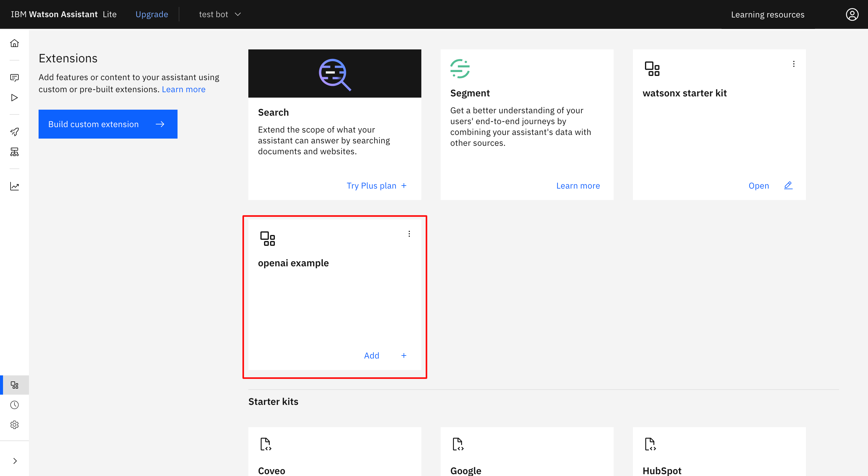Image resolution: width=868 pixels, height=476 pixels.
Task: Click the Preview play icon
Action: click(14, 98)
